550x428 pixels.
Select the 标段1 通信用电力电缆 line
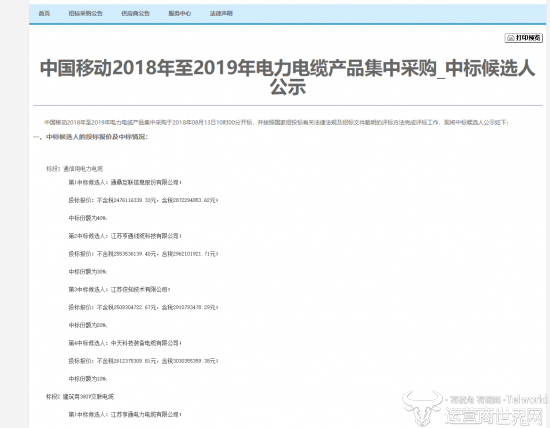tap(75, 169)
